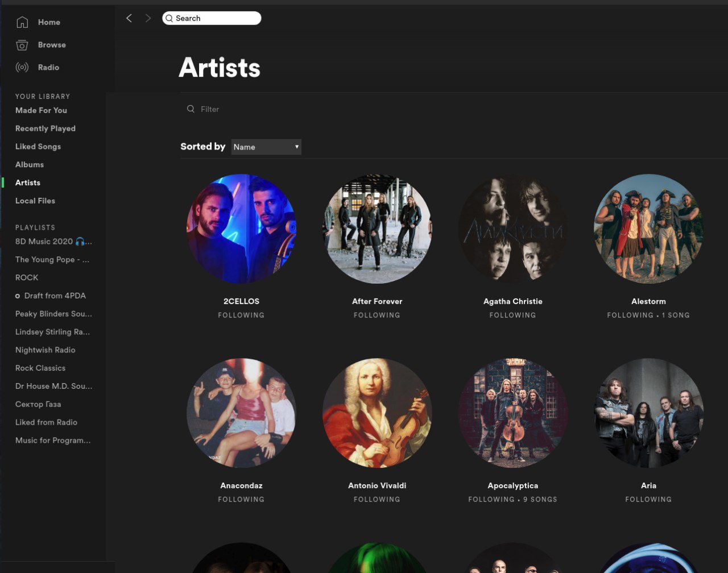Go back with the left arrow

pyautogui.click(x=129, y=18)
